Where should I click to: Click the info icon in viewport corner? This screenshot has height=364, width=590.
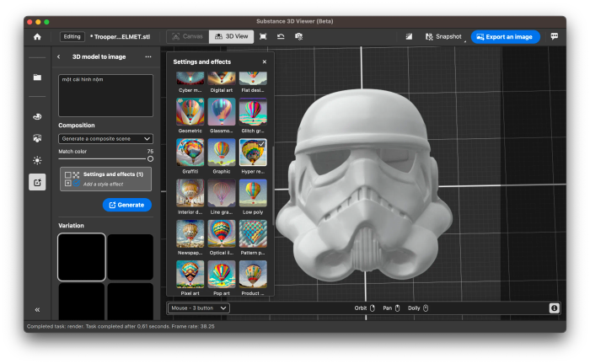(x=554, y=308)
